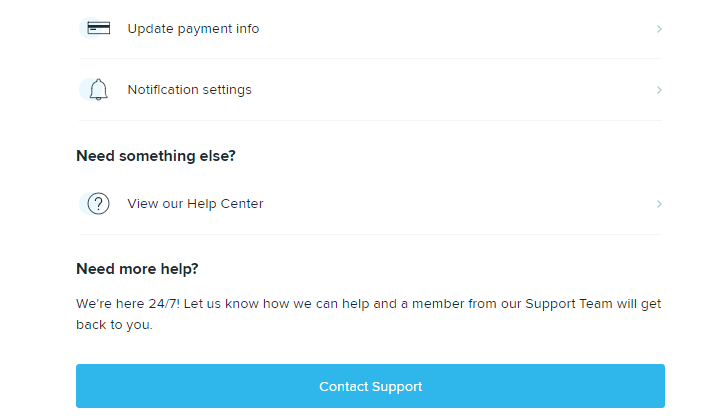Click empty middle of Help Center row
Image resolution: width=715 pixels, height=420 pixels.
coord(456,204)
